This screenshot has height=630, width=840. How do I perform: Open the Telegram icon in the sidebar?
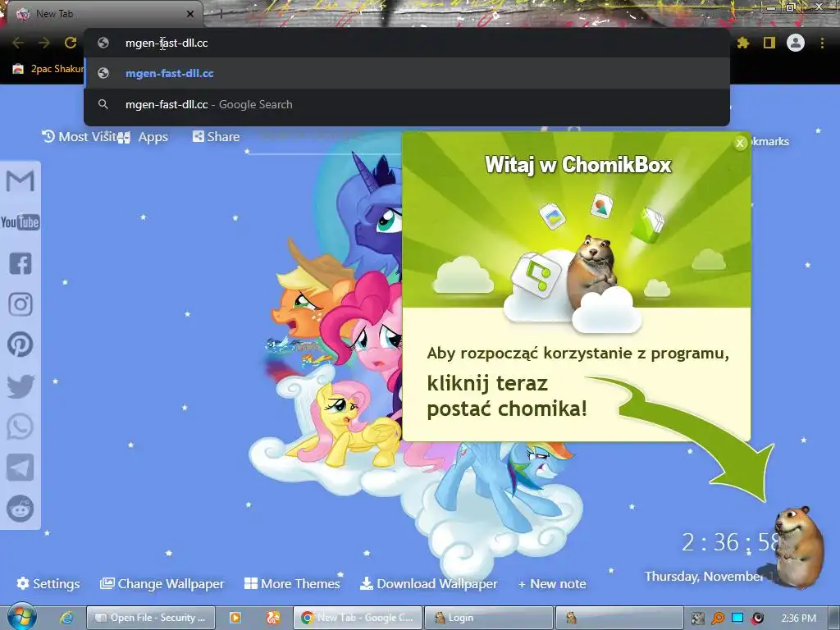pos(21,468)
